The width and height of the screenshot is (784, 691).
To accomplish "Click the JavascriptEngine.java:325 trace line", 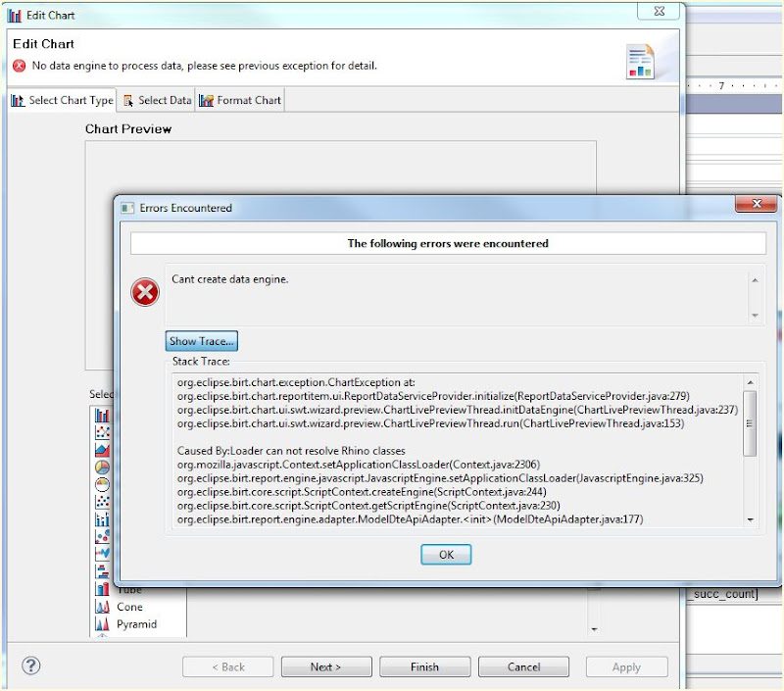I will [x=440, y=478].
